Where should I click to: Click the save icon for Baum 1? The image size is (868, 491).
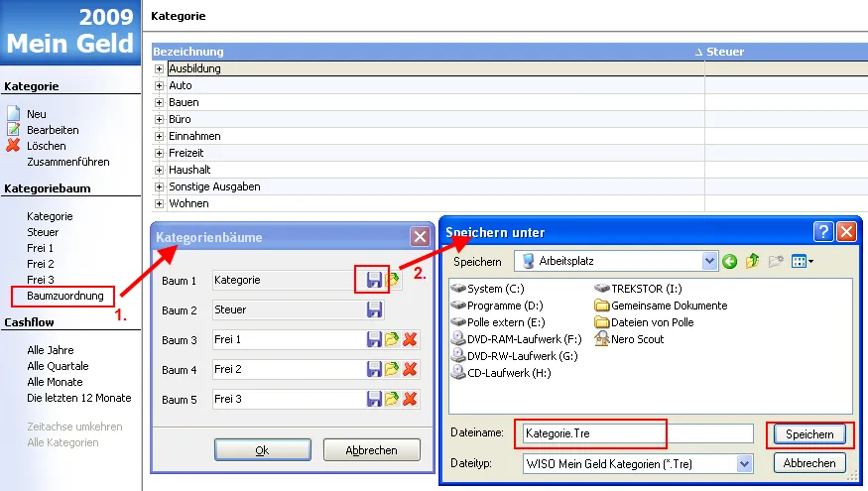[x=374, y=281]
